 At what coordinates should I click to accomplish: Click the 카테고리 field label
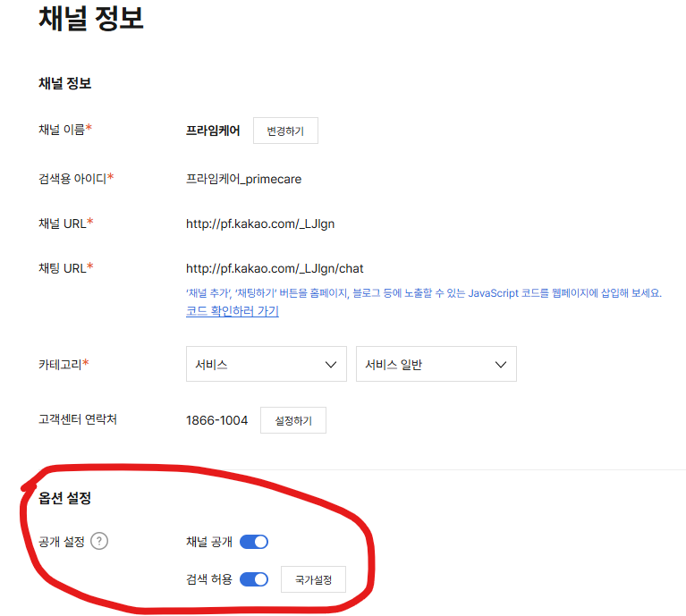(64, 365)
